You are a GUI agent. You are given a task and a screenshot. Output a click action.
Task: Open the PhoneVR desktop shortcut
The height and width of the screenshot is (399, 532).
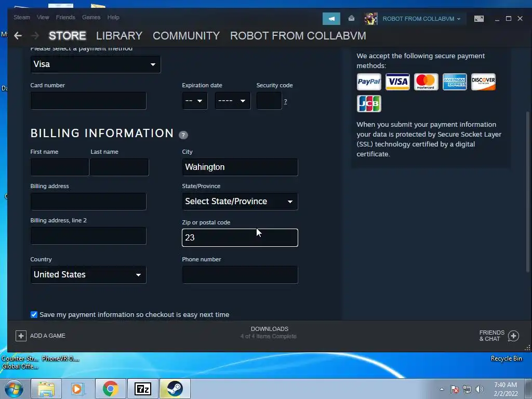coord(60,358)
